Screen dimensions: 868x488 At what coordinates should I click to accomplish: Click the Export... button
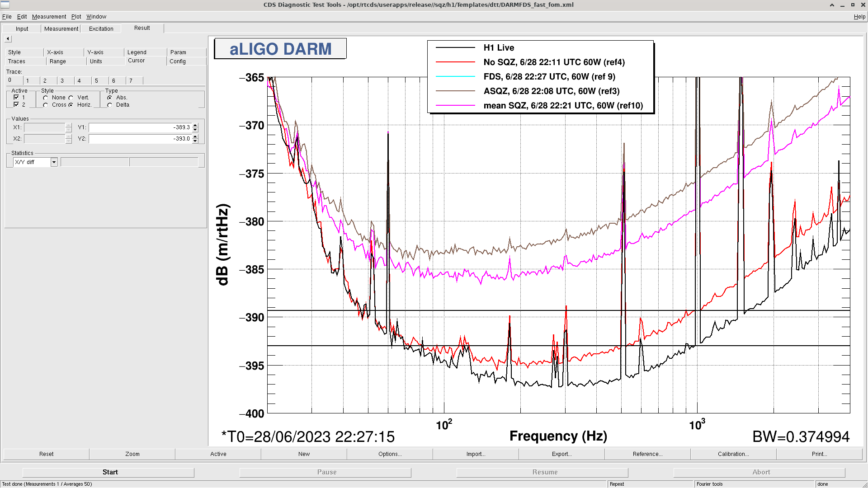click(x=561, y=454)
